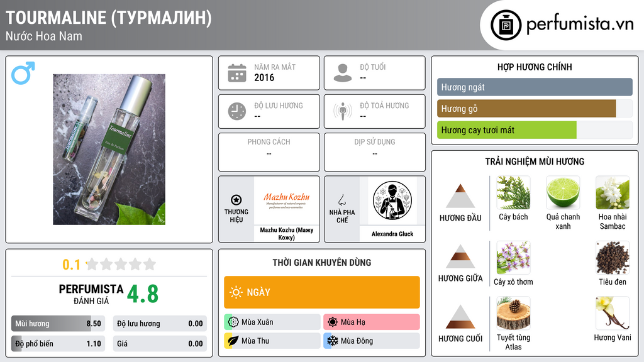
Task: Click the calendar icon beside Năm ra mắt
Action: (237, 73)
